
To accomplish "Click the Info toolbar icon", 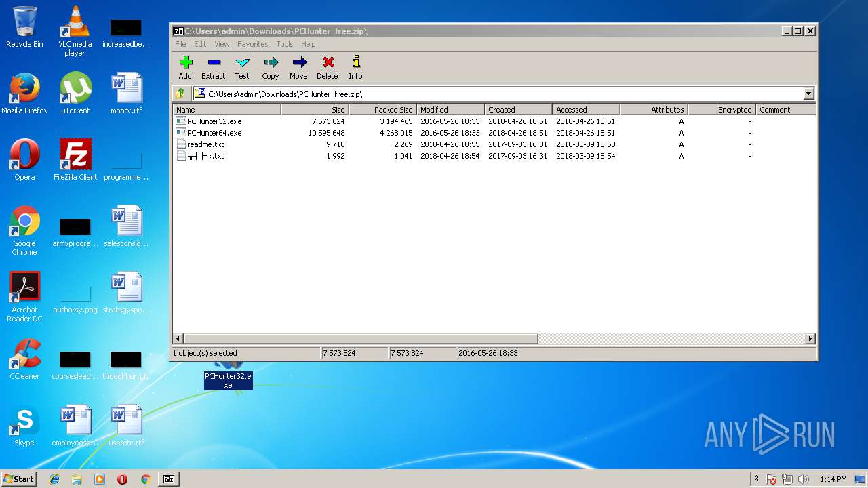I will click(x=355, y=68).
